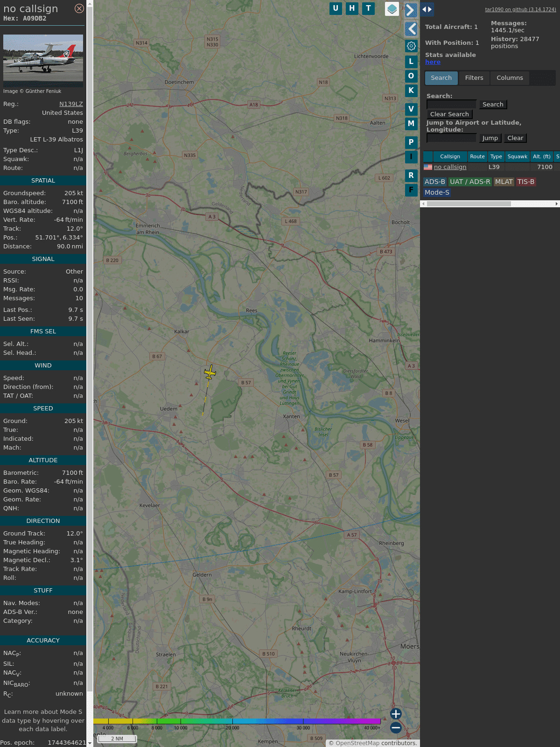Image resolution: width=560 pixels, height=747 pixels.
Task: Toggle the P map option button
Action: [411, 142]
